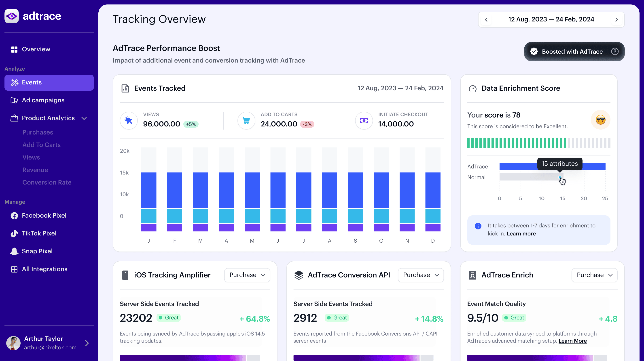Click the adtrace eye logo icon
The image size is (644, 361).
[x=11, y=16]
